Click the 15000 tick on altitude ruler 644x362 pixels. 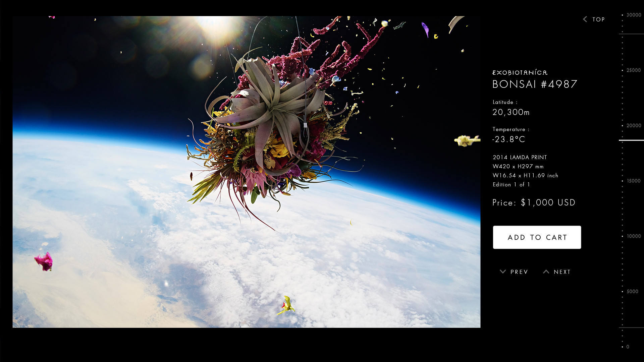pyautogui.click(x=633, y=180)
